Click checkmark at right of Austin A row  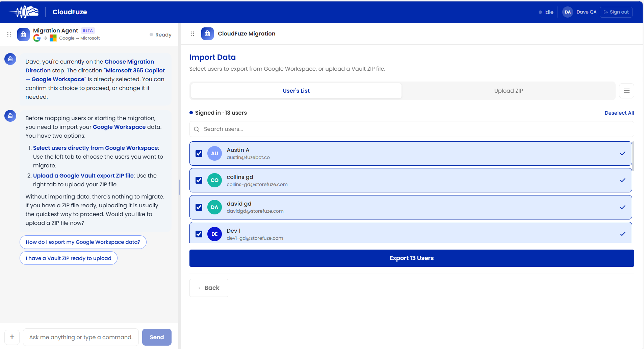pyautogui.click(x=623, y=154)
